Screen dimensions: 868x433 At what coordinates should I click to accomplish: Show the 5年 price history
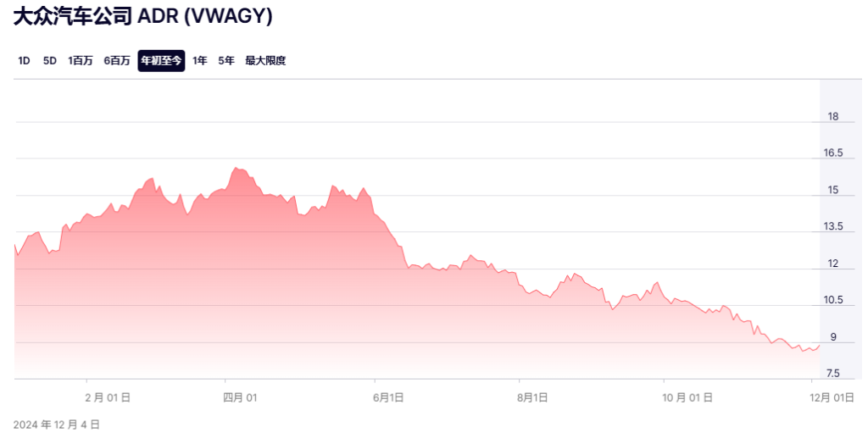(x=226, y=61)
